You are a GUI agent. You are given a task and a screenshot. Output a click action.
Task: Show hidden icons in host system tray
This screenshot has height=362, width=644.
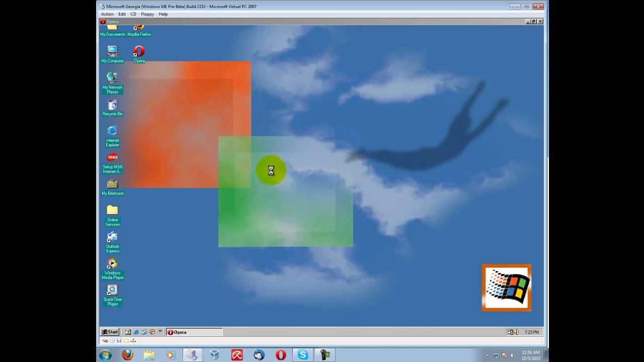click(x=487, y=355)
